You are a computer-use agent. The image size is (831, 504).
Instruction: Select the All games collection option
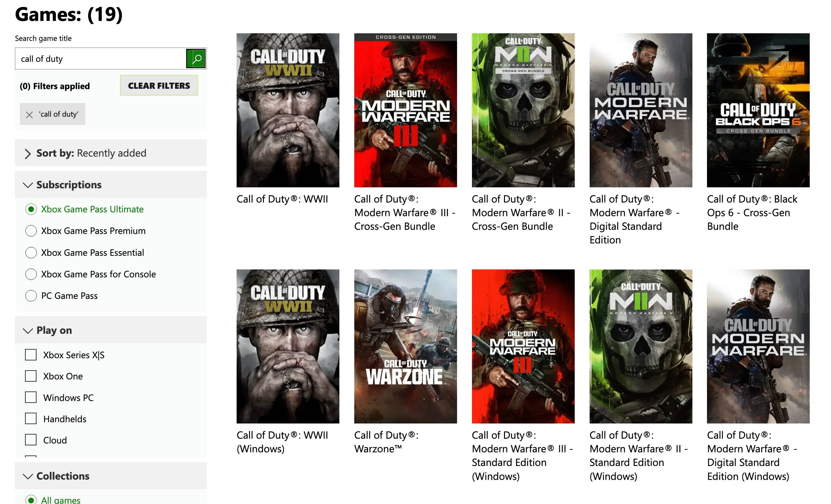tap(31, 500)
